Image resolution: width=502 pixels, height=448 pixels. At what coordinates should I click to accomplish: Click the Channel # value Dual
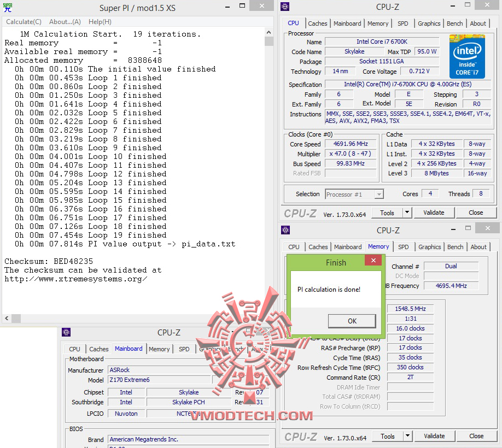pyautogui.click(x=451, y=266)
